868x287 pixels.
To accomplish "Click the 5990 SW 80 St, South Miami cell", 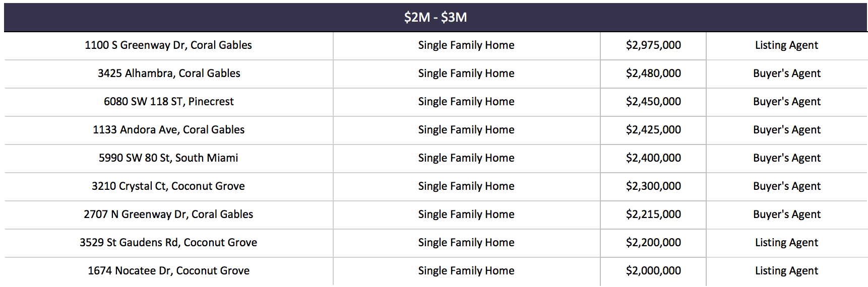I will (168, 158).
